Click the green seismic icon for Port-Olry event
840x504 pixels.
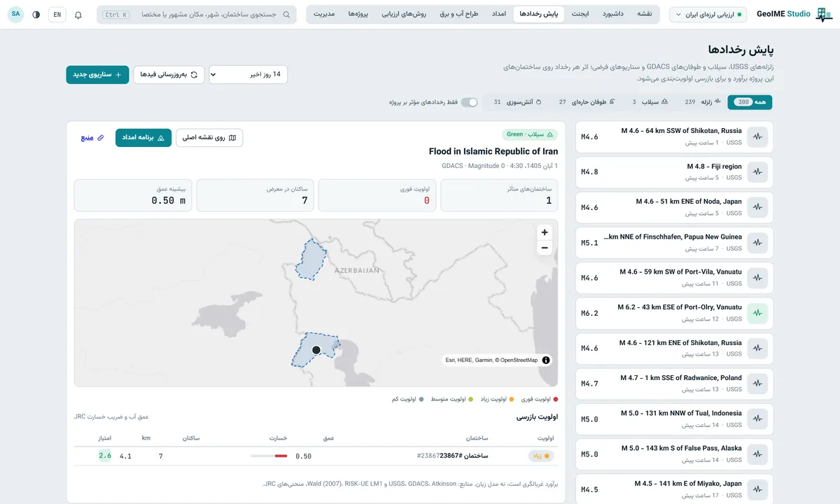point(757,313)
